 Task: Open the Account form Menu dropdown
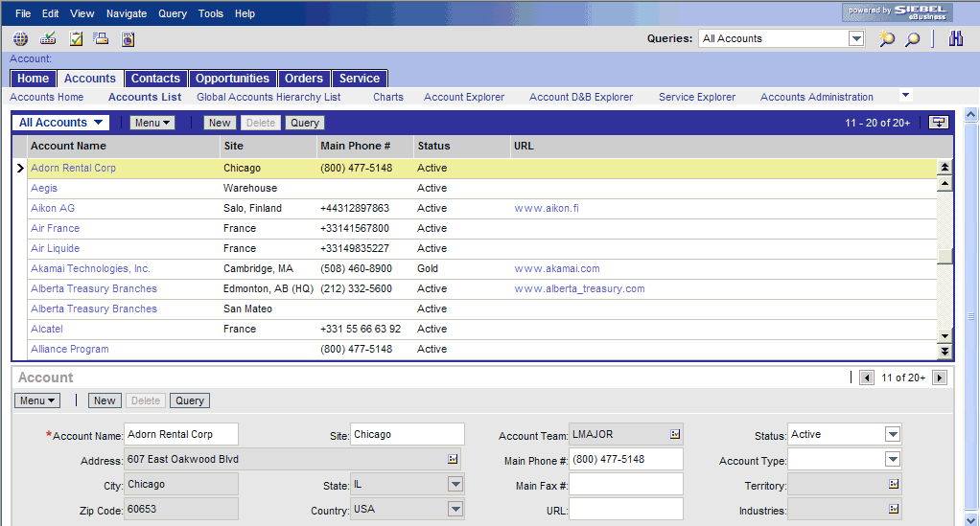coord(37,400)
